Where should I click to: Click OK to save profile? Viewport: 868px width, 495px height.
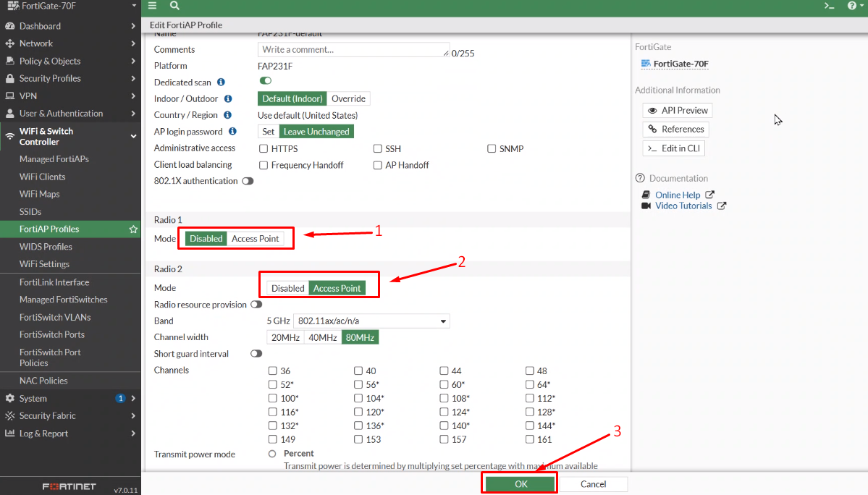tap(521, 484)
